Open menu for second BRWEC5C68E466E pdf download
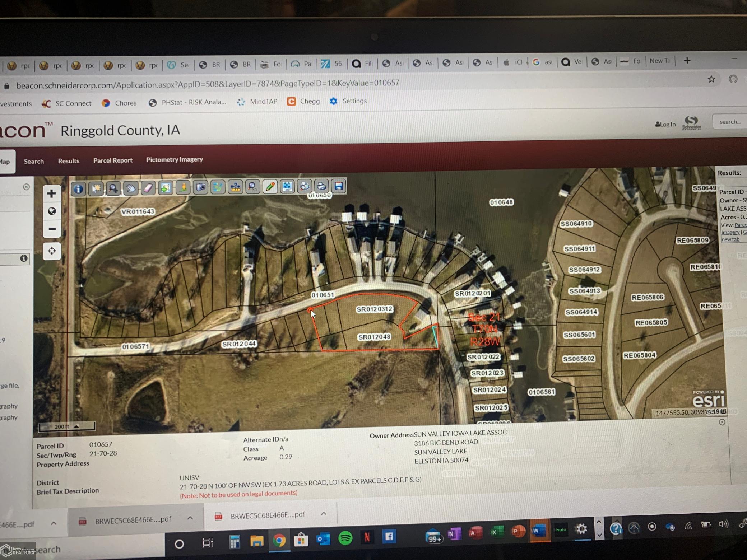Screen dimensions: 747x560 pos(324,514)
